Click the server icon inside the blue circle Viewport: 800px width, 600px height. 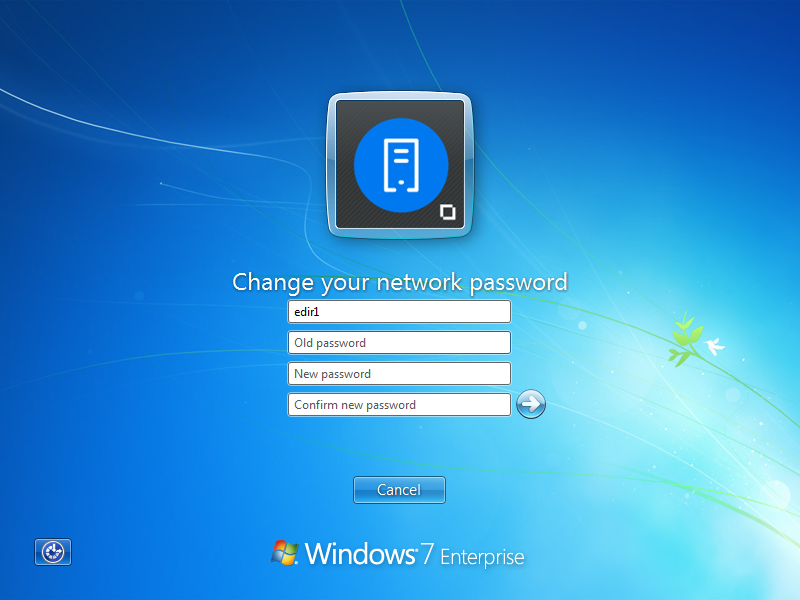pos(399,165)
